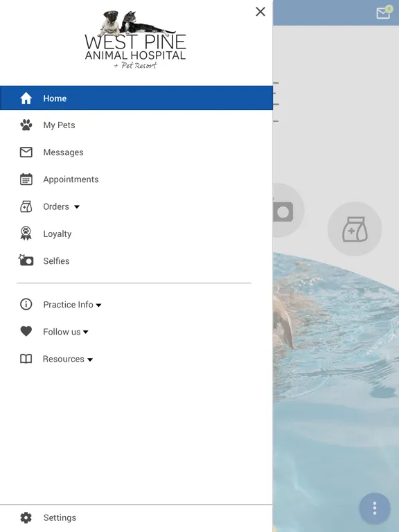The image size is (399, 532).
Task: Tap the calendar icon beside Appointments
Action: click(26, 179)
